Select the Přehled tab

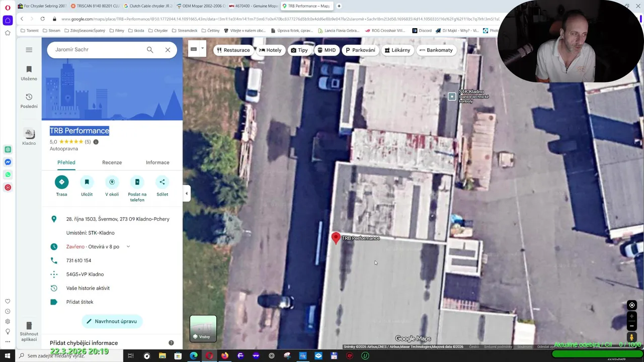(x=66, y=162)
